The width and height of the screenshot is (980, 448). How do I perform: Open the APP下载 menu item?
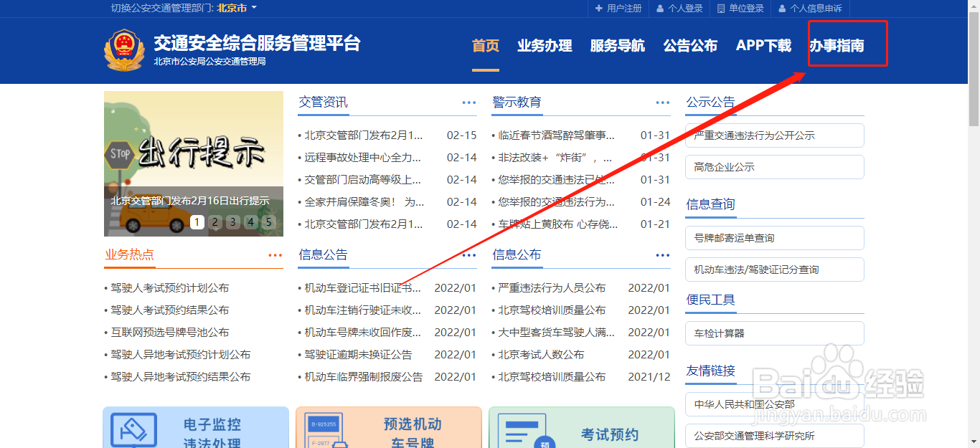763,45
